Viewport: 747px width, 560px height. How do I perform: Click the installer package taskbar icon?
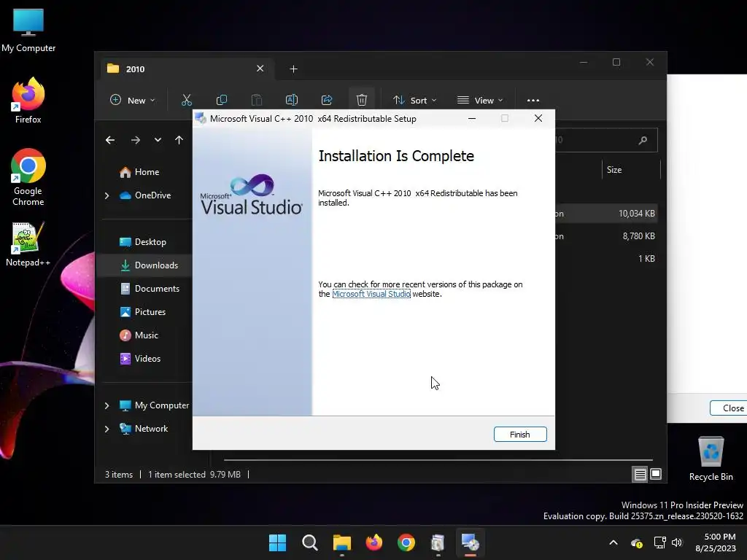438,542
